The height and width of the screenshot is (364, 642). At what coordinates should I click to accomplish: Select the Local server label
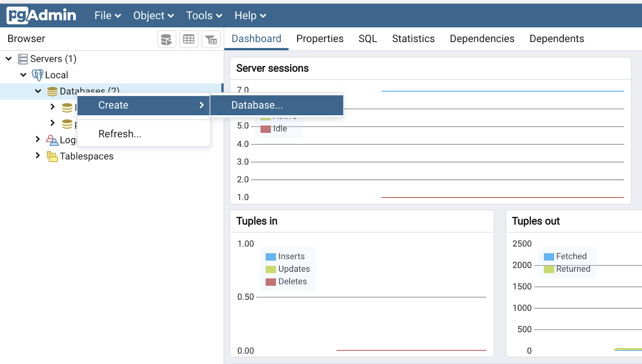pos(57,75)
